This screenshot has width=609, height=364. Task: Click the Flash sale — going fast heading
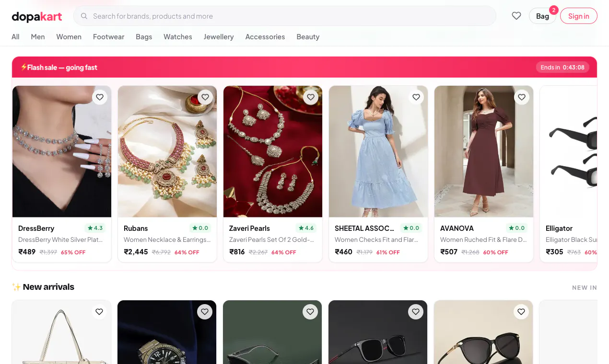59,68
